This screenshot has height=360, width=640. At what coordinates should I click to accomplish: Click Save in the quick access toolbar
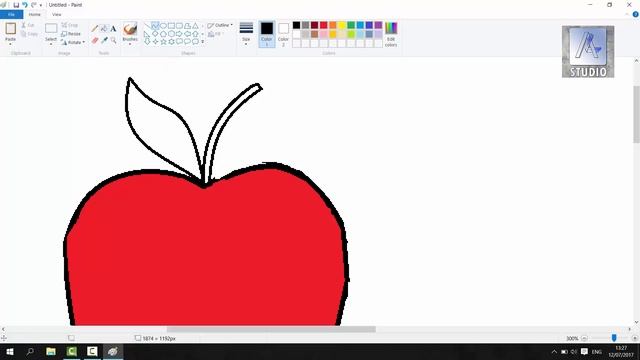[16, 5]
